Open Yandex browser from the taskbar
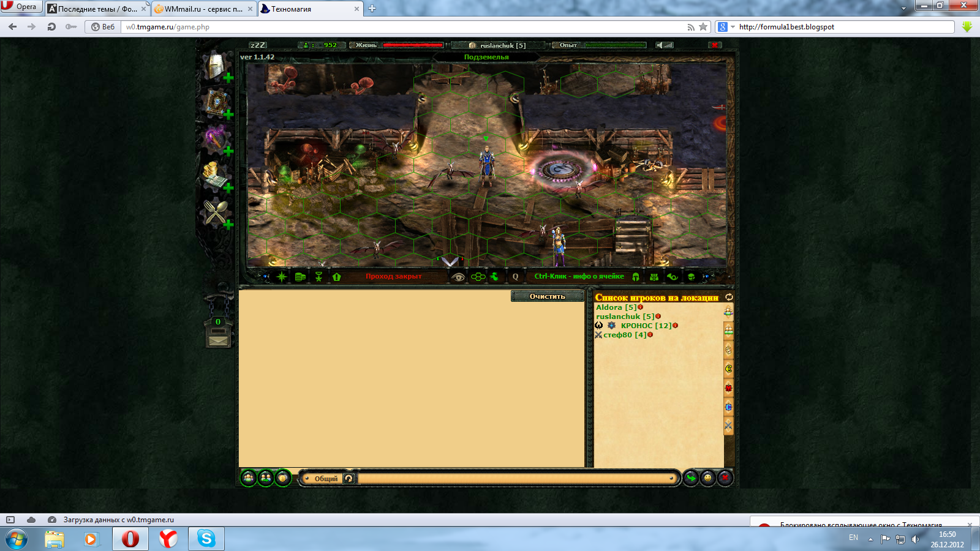Image resolution: width=980 pixels, height=551 pixels. point(168,539)
